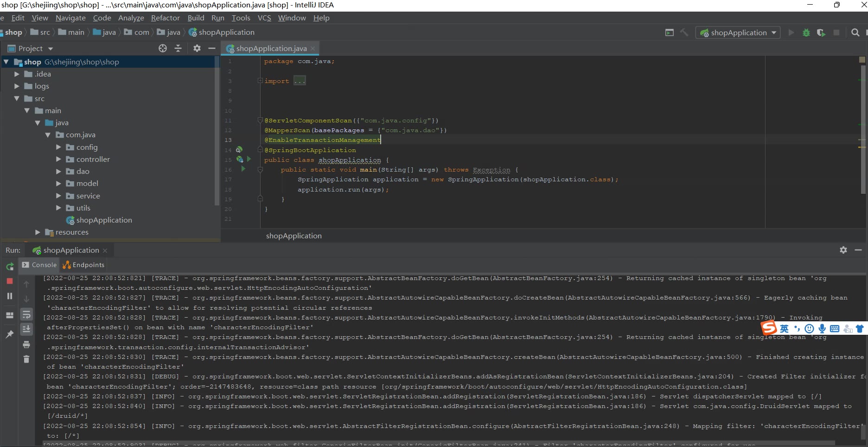The width and height of the screenshot is (868, 447).
Task: Stop the running shopApplication process
Action: (10, 281)
